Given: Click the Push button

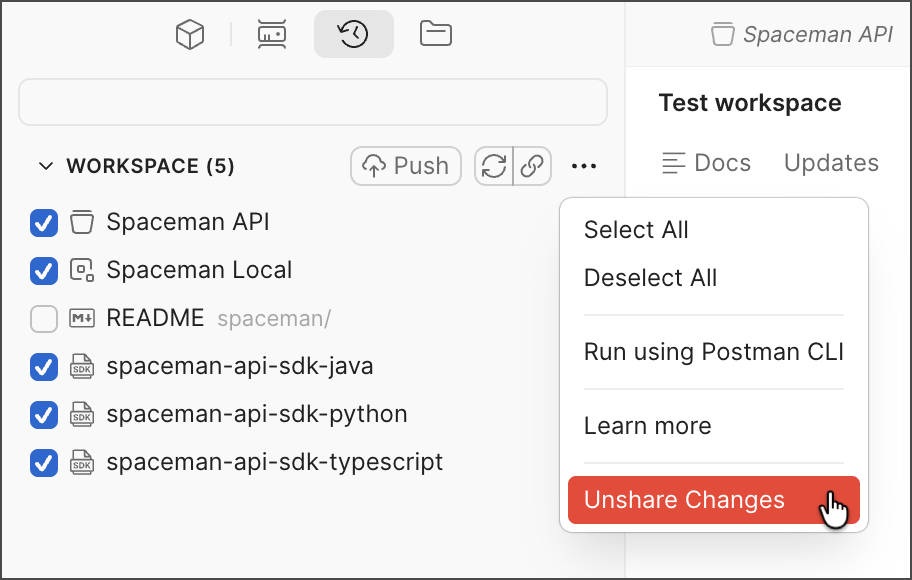Looking at the screenshot, I should [x=406, y=166].
